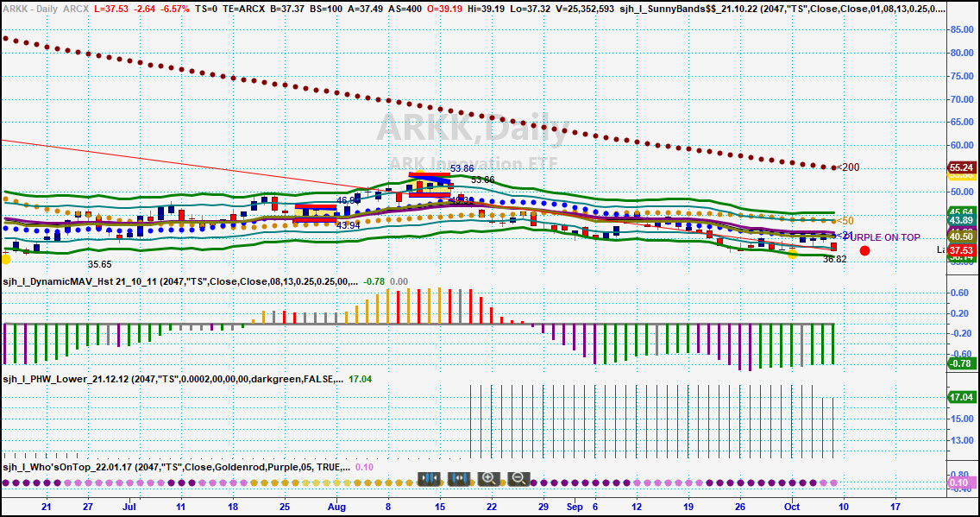Image resolution: width=980 pixels, height=517 pixels.
Task: Click the red 37.53 last price tag
Action: [960, 250]
